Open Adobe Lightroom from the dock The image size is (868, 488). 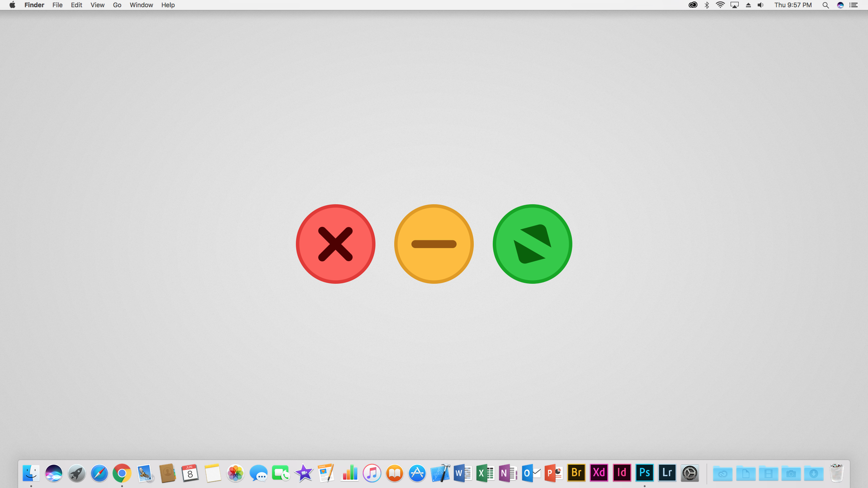click(x=667, y=473)
